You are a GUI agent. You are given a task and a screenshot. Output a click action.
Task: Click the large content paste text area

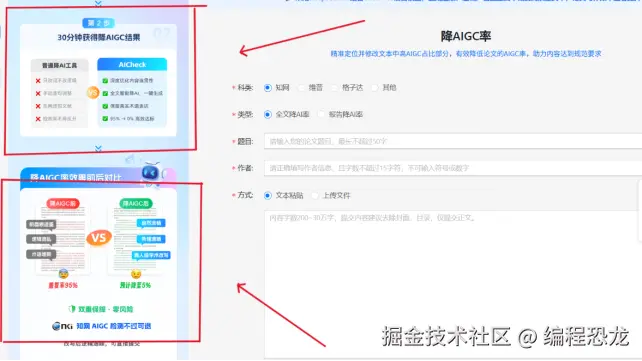click(453, 284)
